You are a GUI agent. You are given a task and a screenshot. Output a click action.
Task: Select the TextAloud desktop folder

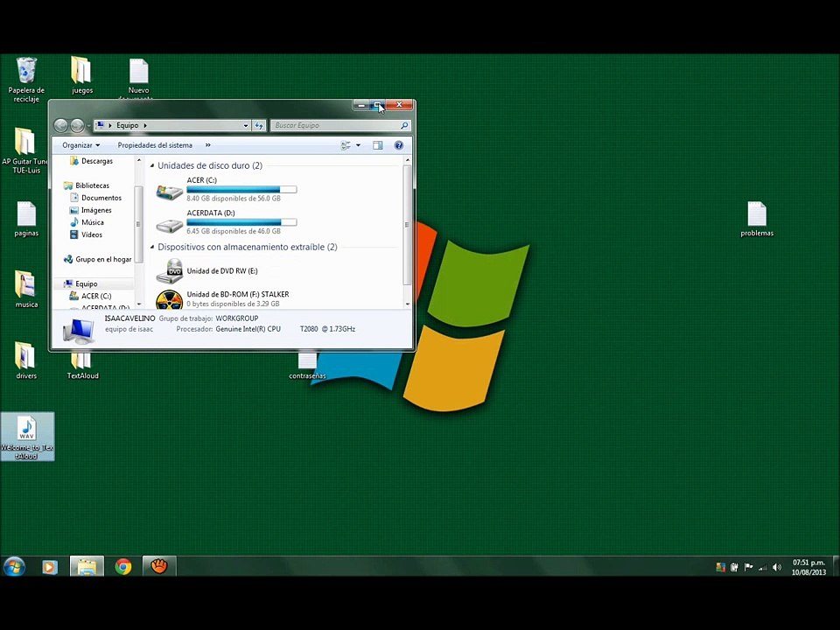[x=82, y=366]
